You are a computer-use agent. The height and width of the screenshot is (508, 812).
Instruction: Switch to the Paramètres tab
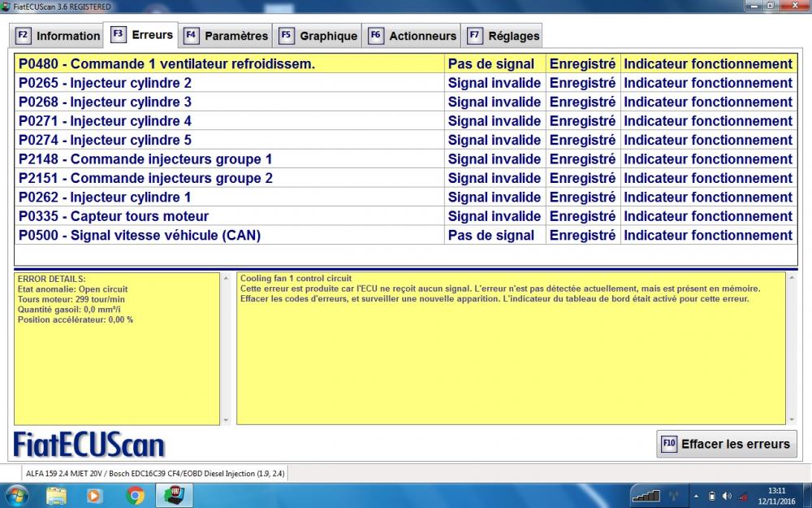point(225,36)
